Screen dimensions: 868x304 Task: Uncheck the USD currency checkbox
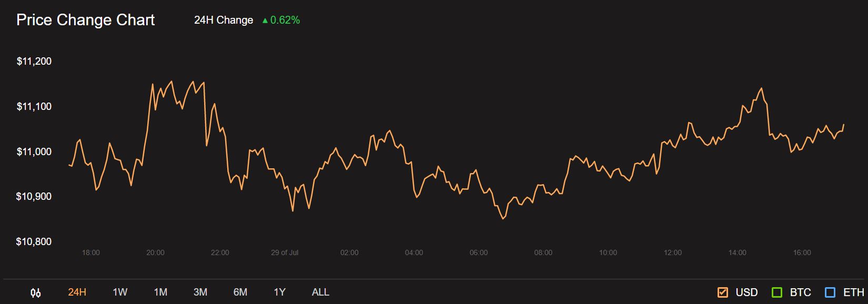coord(723,292)
